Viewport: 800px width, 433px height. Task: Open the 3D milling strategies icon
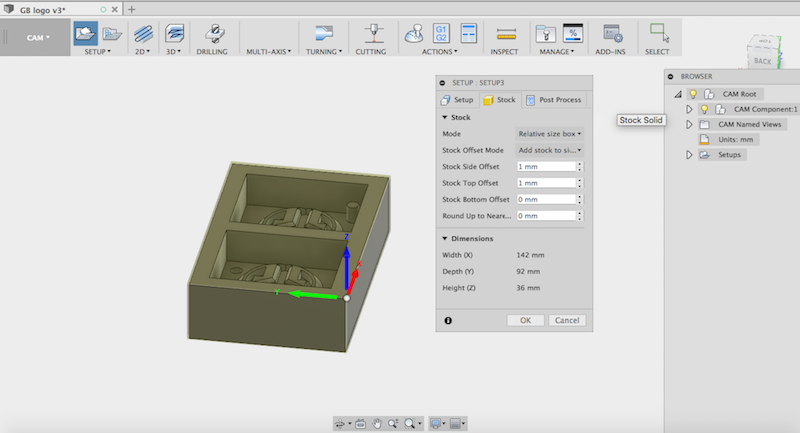[174, 34]
